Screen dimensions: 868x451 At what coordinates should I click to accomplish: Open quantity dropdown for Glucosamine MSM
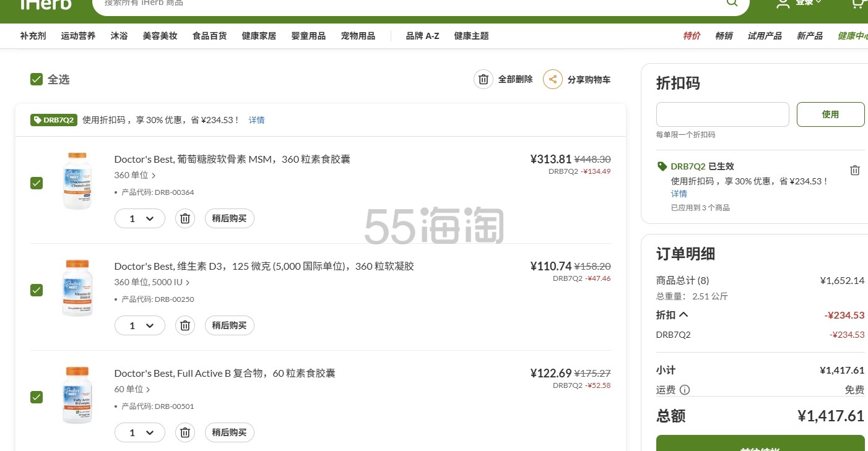(x=140, y=218)
